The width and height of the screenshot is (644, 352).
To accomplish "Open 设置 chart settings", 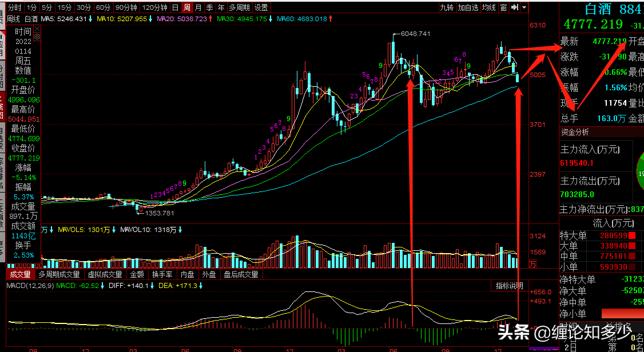I will [x=261, y=7].
